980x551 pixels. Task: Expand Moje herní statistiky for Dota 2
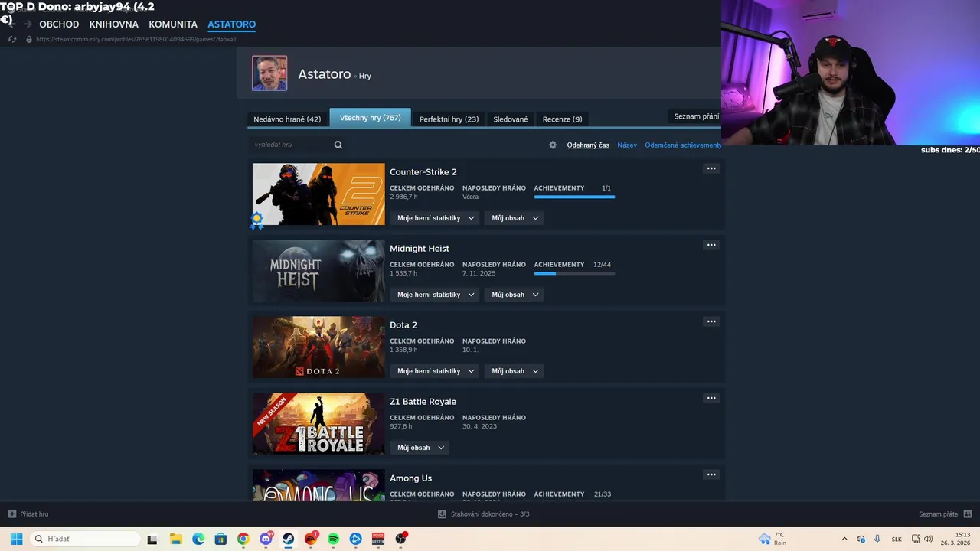pos(435,371)
